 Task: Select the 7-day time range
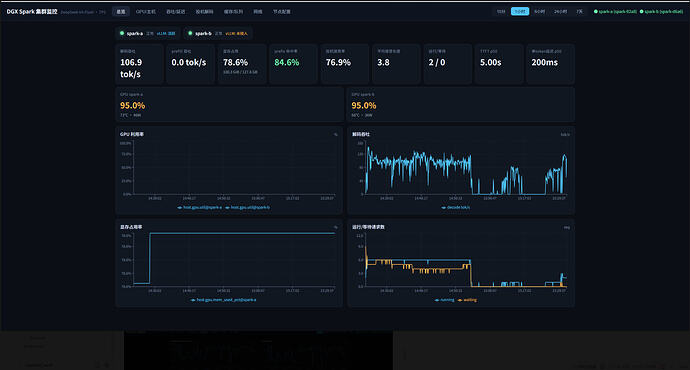point(580,11)
